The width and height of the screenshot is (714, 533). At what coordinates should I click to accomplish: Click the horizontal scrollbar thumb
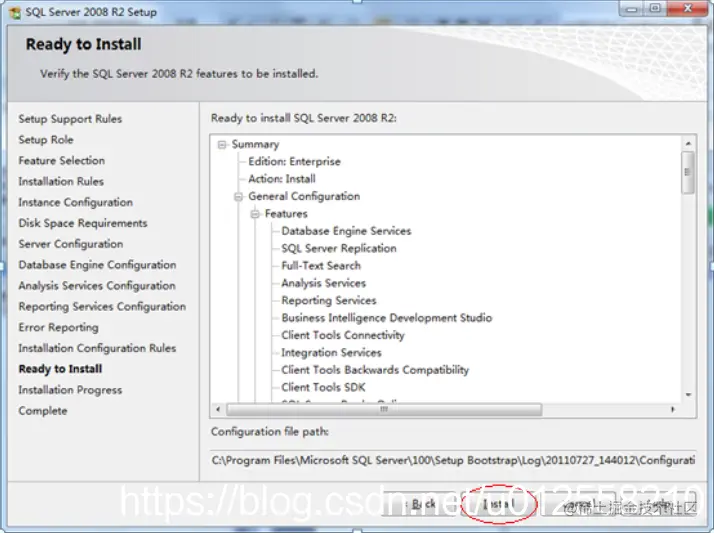(384, 410)
